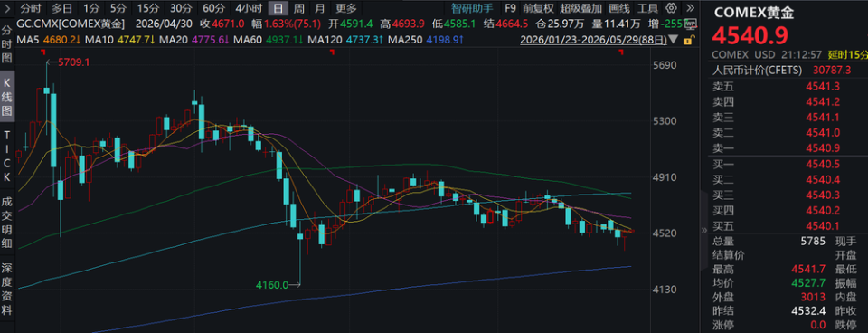Click the large 4540.9 latest price

[750, 35]
